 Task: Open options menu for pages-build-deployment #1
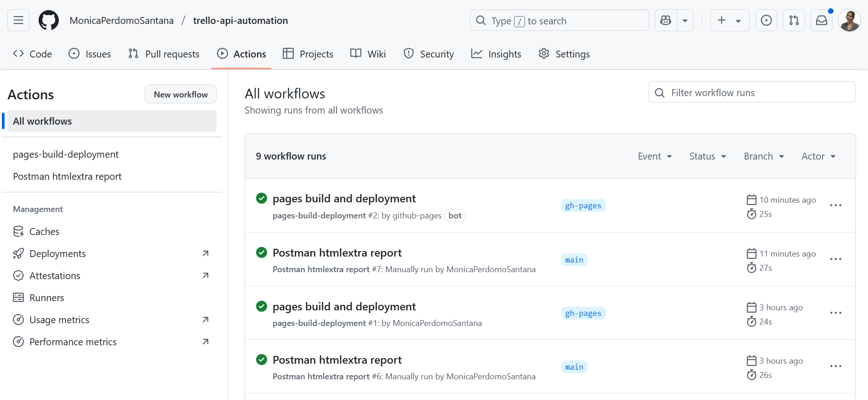tap(836, 313)
